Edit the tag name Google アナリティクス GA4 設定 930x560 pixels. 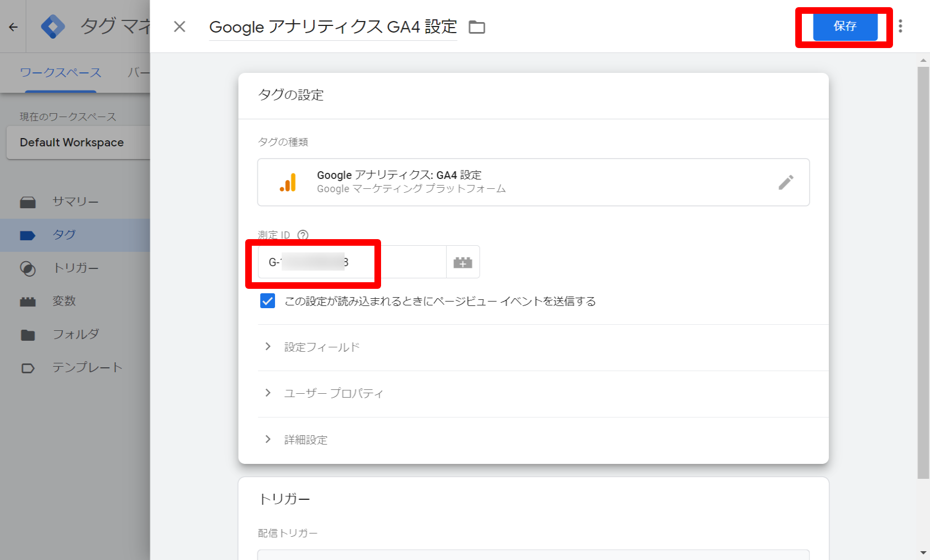pos(333,27)
